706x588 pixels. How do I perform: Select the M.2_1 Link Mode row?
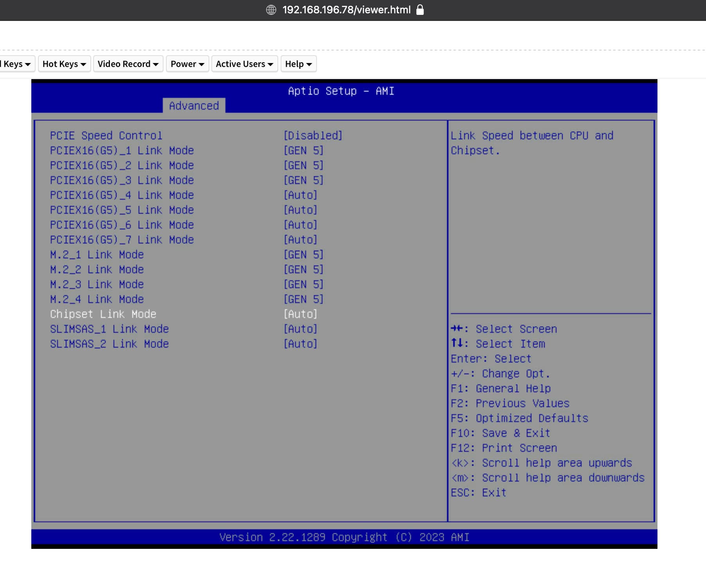click(97, 254)
